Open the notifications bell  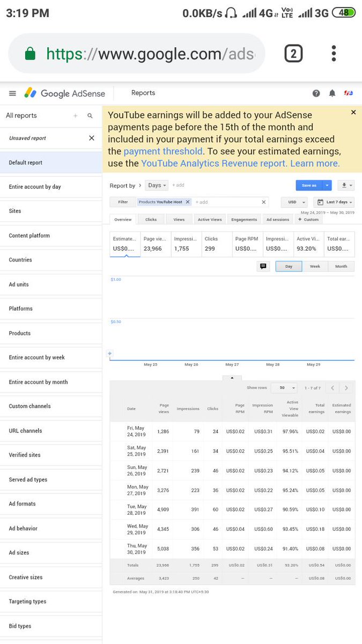coord(332,93)
